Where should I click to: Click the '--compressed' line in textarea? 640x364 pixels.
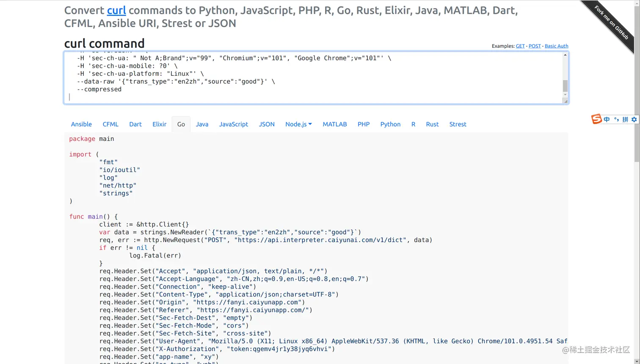(x=99, y=89)
